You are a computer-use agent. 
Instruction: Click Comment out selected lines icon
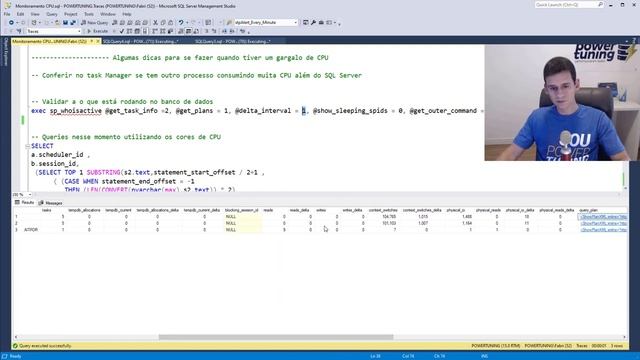207,31
